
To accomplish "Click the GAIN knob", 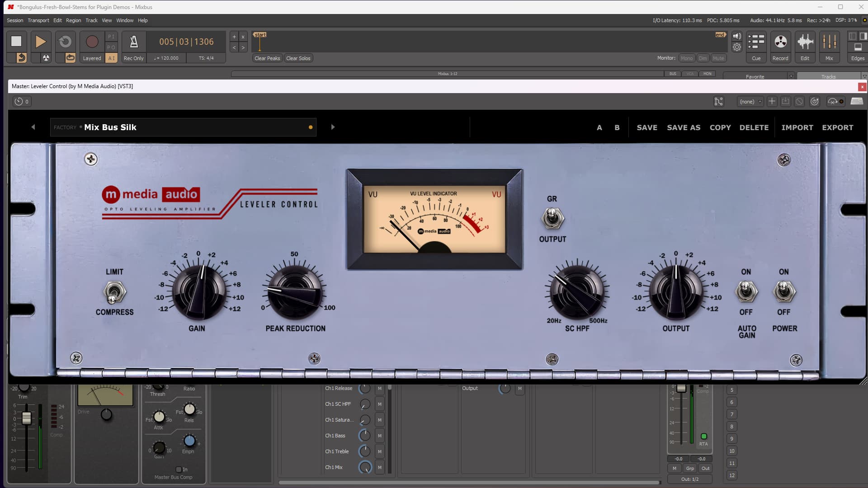I will point(199,292).
